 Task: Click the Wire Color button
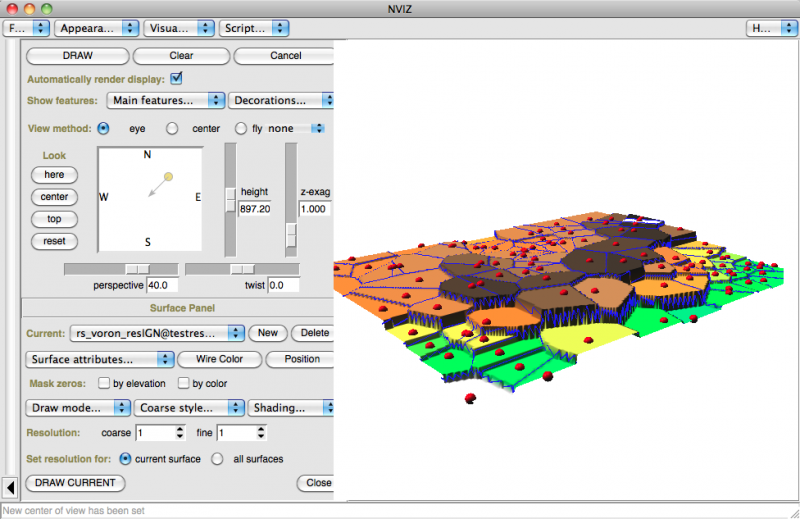click(x=221, y=359)
